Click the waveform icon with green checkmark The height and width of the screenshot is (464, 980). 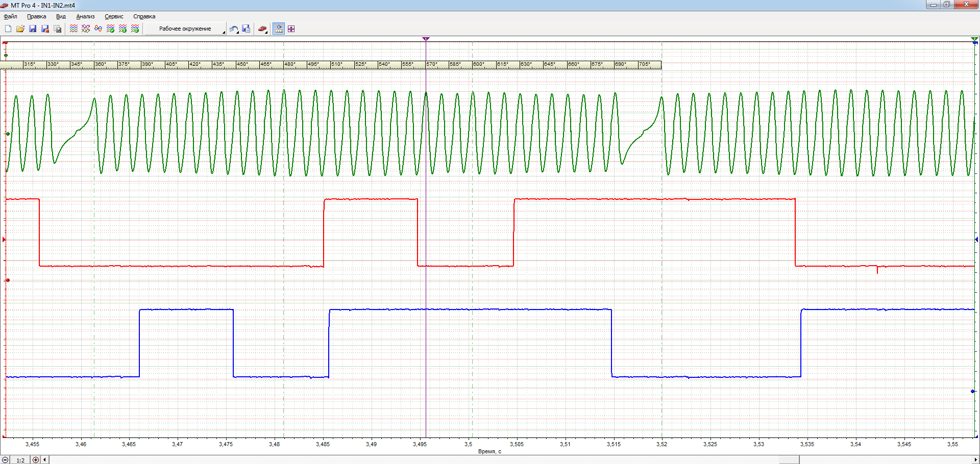click(110, 29)
